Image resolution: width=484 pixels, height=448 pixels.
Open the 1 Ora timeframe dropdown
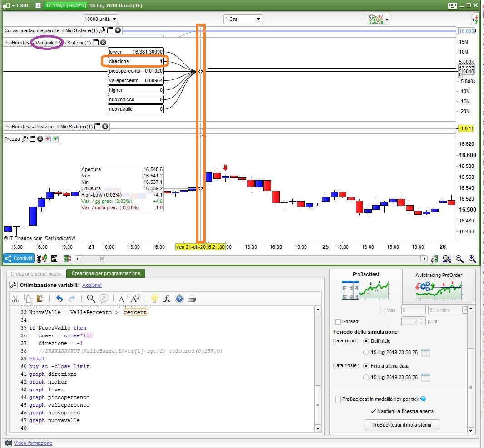tap(243, 19)
